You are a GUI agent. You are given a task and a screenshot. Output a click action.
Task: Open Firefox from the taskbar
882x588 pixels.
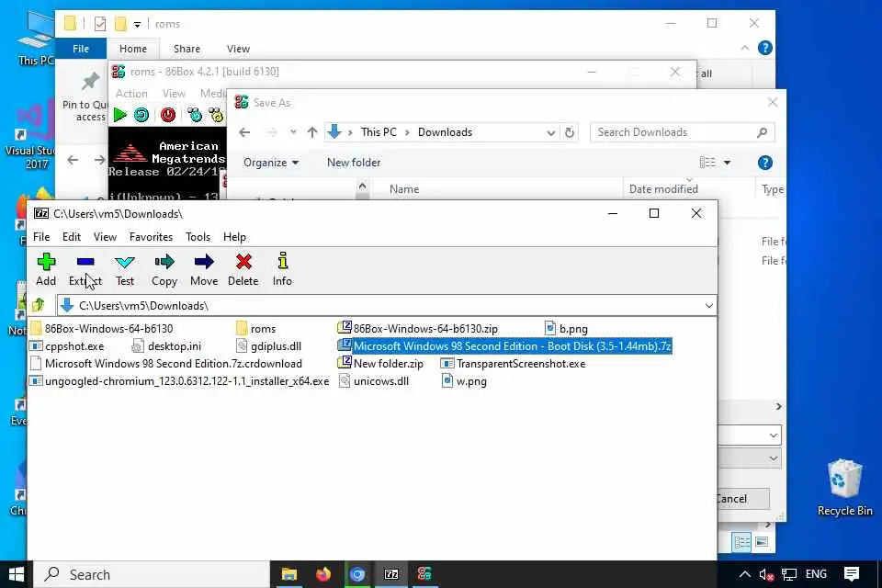323,574
